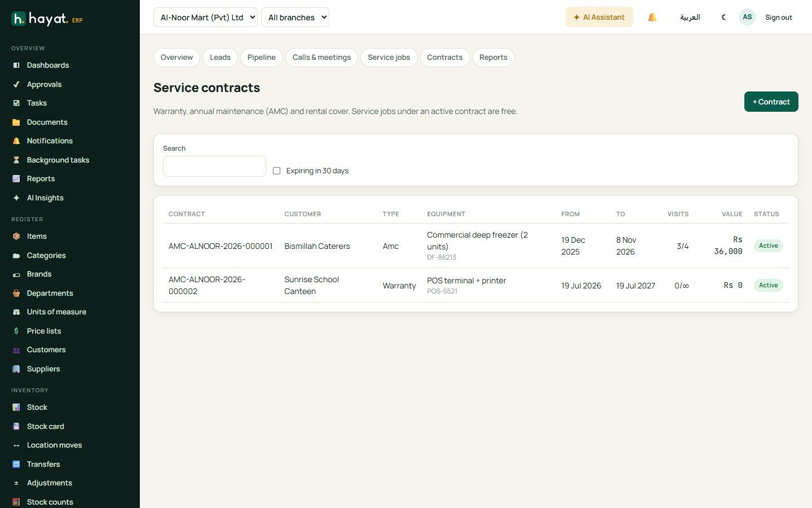View the Reports tab in CRM

coord(493,58)
